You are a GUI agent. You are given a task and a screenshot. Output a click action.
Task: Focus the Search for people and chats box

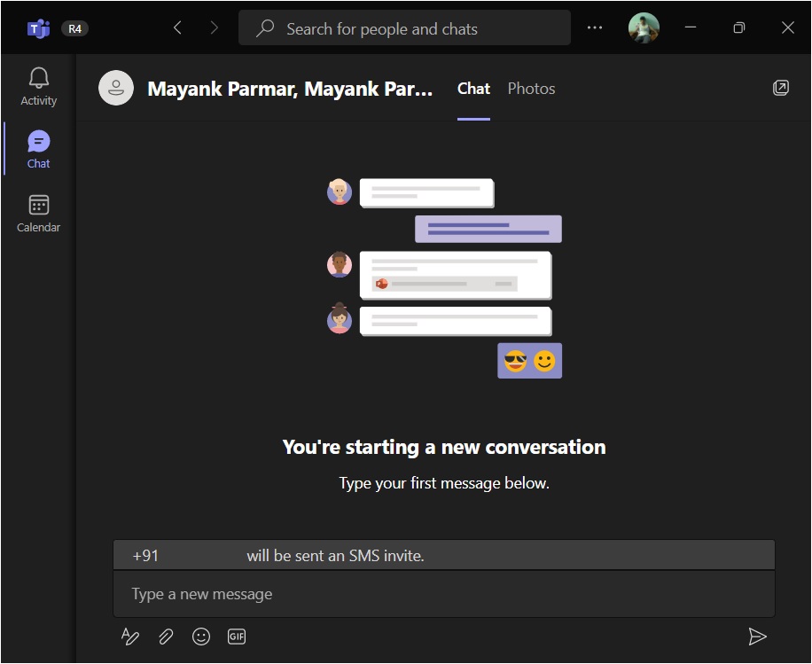(404, 28)
